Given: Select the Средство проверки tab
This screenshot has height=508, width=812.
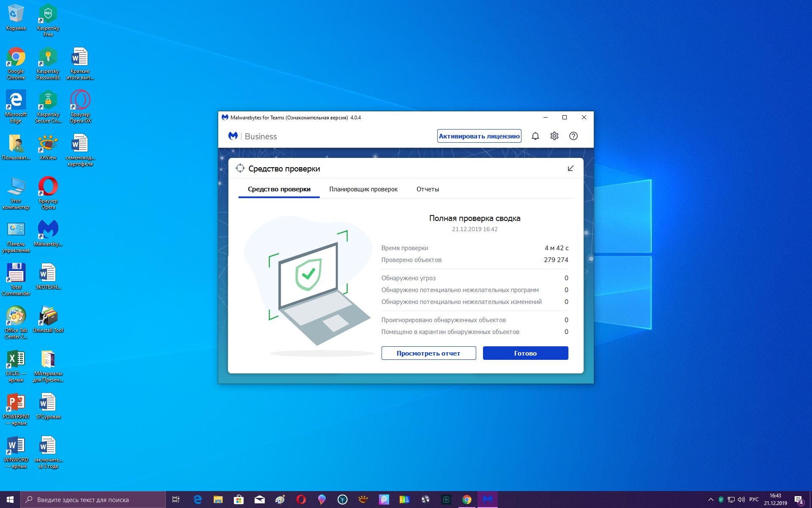Looking at the screenshot, I should [279, 189].
